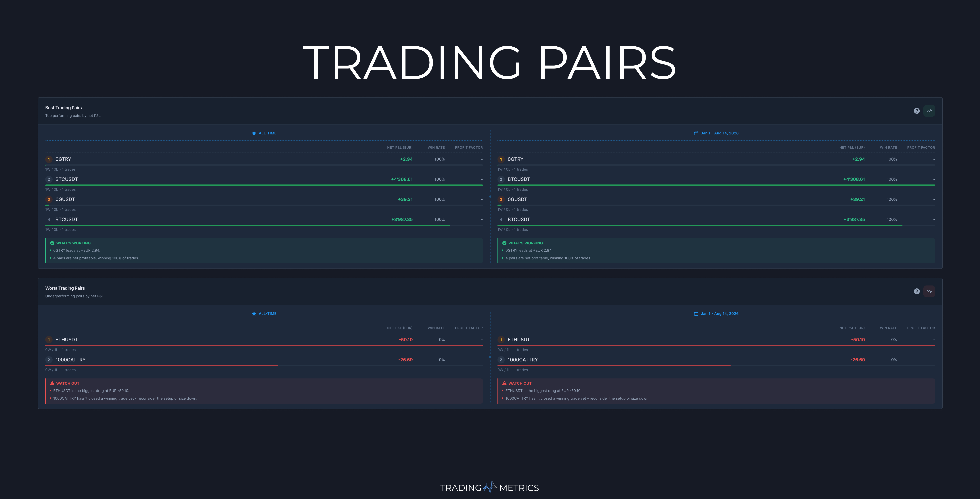Click the calendar icon in Worst Trading Pairs date header

click(x=696, y=314)
